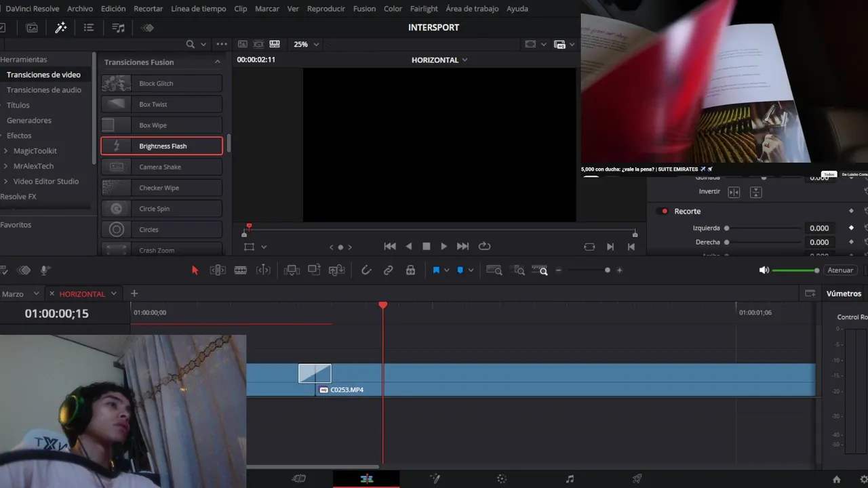Toggle Snapping magnet icon
The height and width of the screenshot is (488, 868).
366,270
